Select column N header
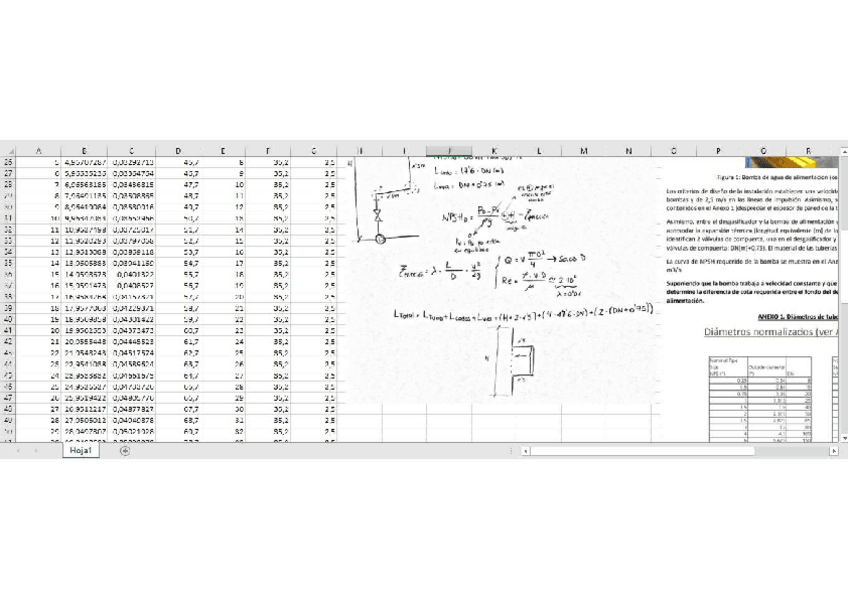 (628, 151)
